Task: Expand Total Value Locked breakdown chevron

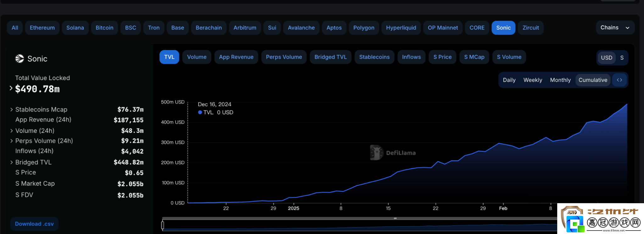Action: coord(11,88)
